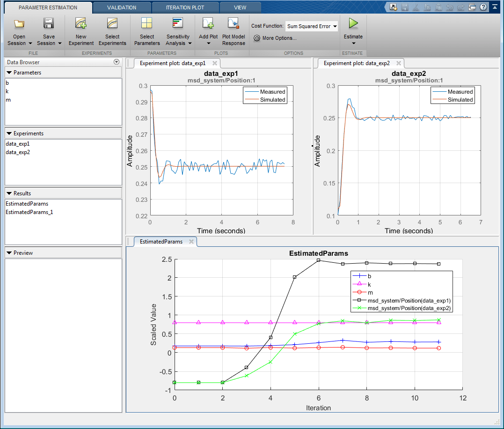Open the Select Experiments tool

(x=112, y=24)
